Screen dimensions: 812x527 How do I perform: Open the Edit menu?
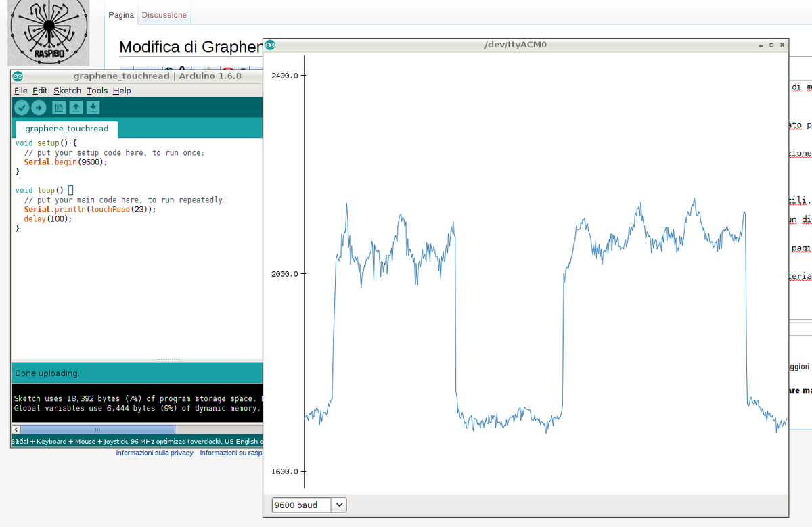tap(40, 91)
